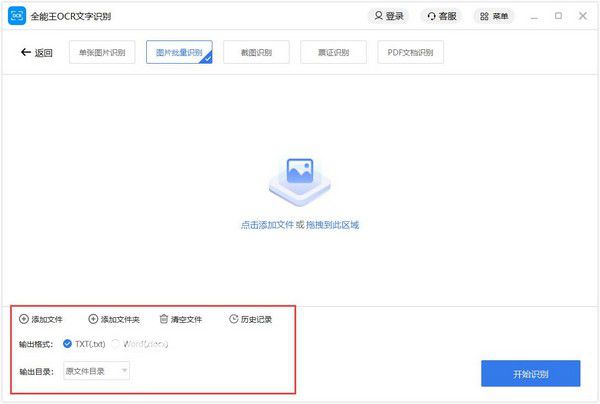
Task: Minimize the OCR window
Action: [x=535, y=16]
